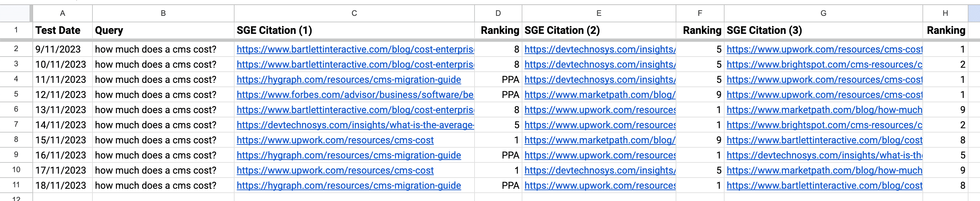Open the brightspot link in row 3
This screenshot has height=201, width=980.
coord(824,65)
